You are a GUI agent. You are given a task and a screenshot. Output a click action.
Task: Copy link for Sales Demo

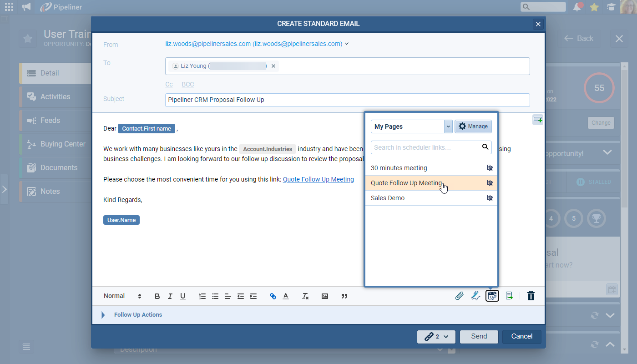[490, 198]
